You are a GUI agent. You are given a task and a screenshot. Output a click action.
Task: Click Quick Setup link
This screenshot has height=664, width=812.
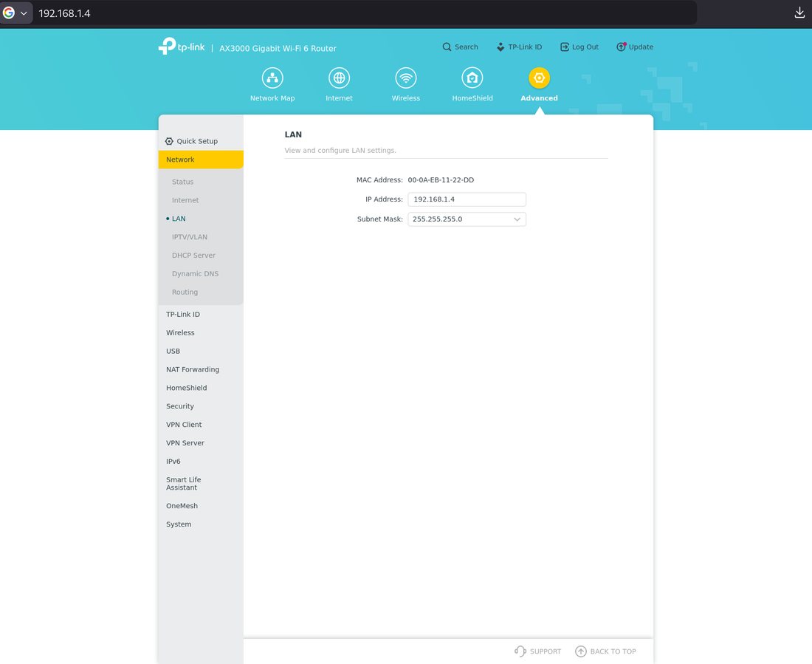click(197, 141)
